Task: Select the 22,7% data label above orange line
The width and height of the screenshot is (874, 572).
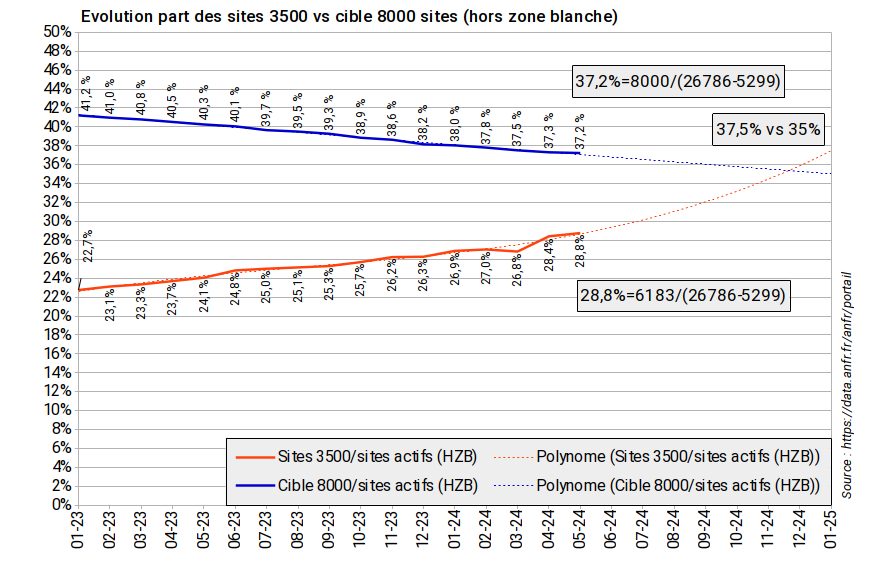Action: [87, 245]
